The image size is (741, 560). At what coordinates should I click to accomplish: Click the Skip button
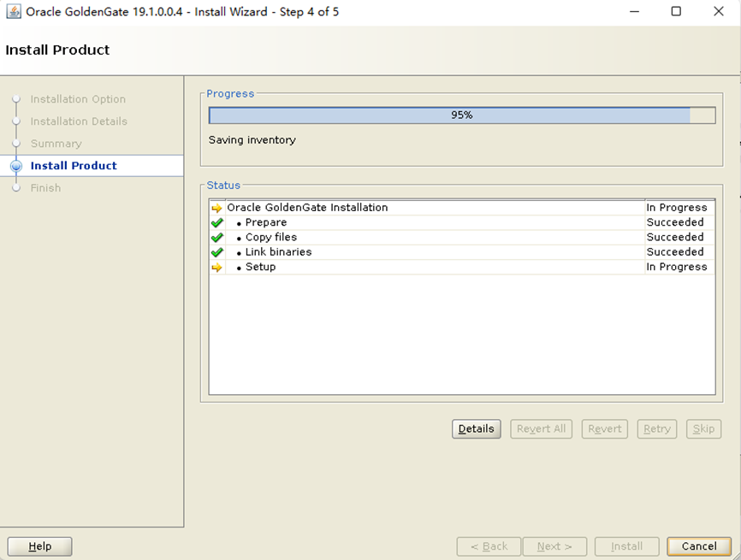pos(703,428)
